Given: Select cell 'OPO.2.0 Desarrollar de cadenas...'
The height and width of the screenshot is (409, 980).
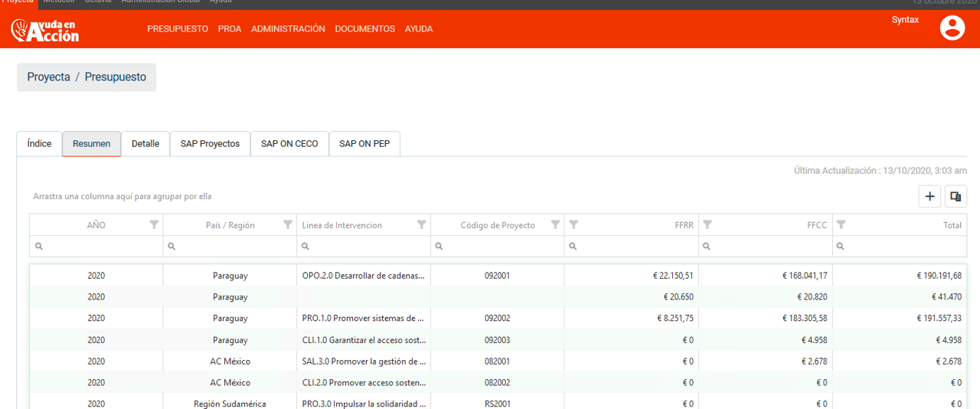Looking at the screenshot, I should click(x=364, y=276).
